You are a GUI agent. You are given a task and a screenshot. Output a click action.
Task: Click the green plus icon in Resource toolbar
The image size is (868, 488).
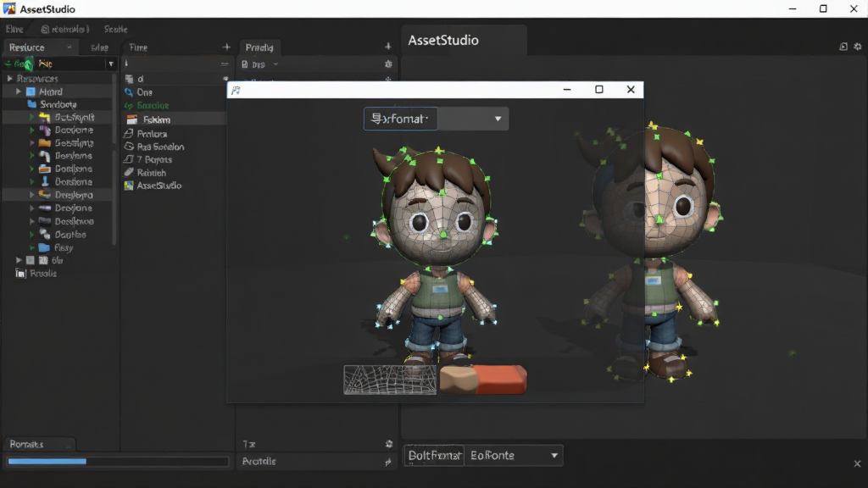click(8, 64)
